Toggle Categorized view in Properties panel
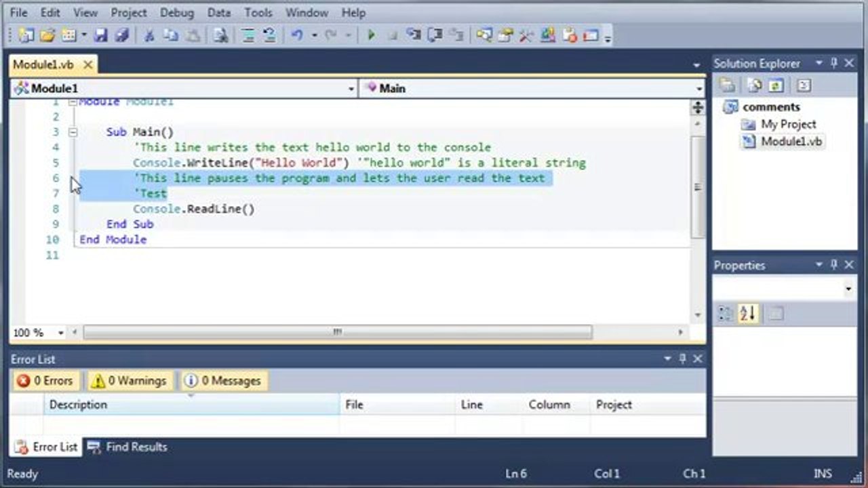The width and height of the screenshot is (868, 488). 726,313
